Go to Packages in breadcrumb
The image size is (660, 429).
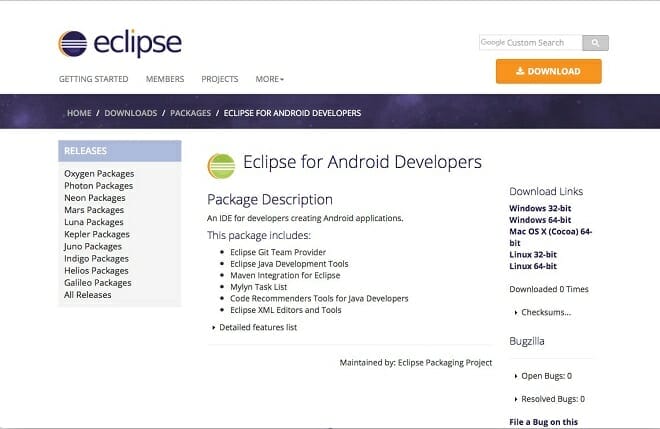pyautogui.click(x=190, y=113)
